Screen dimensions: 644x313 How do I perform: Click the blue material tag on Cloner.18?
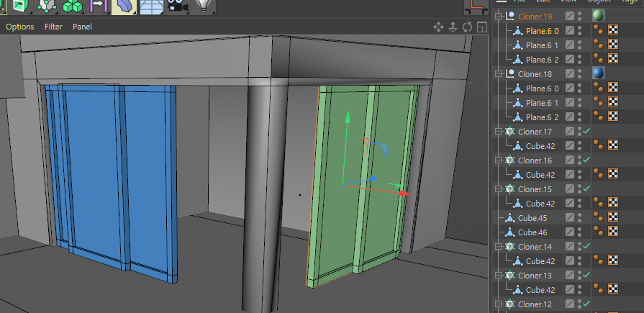pos(599,73)
